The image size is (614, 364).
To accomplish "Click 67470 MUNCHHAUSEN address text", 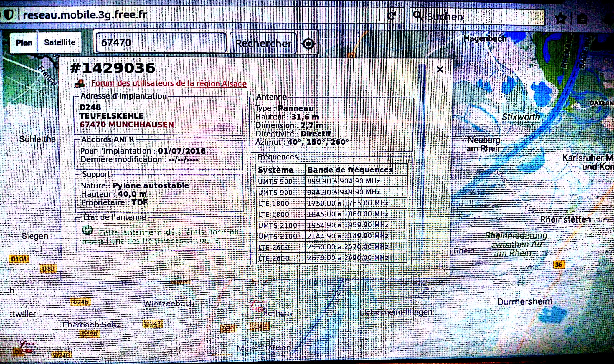I will 127,125.
